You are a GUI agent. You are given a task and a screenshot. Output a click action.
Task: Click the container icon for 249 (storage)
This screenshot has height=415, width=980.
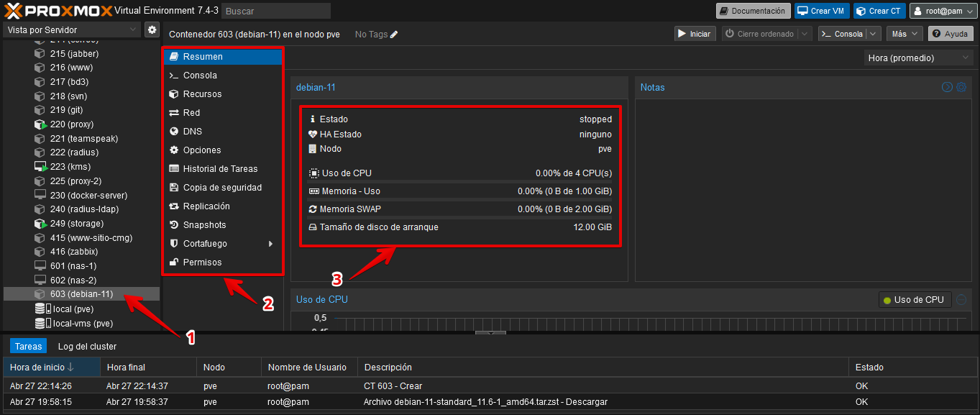40,224
